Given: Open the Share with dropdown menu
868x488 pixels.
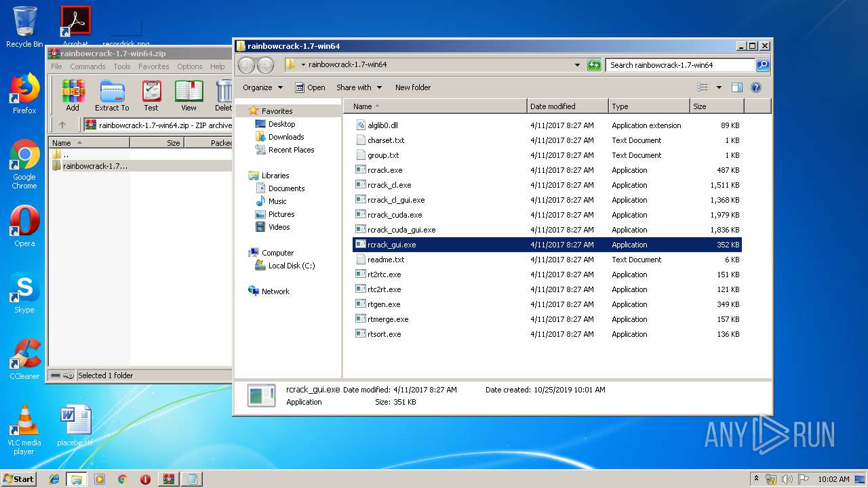Looking at the screenshot, I should (359, 87).
